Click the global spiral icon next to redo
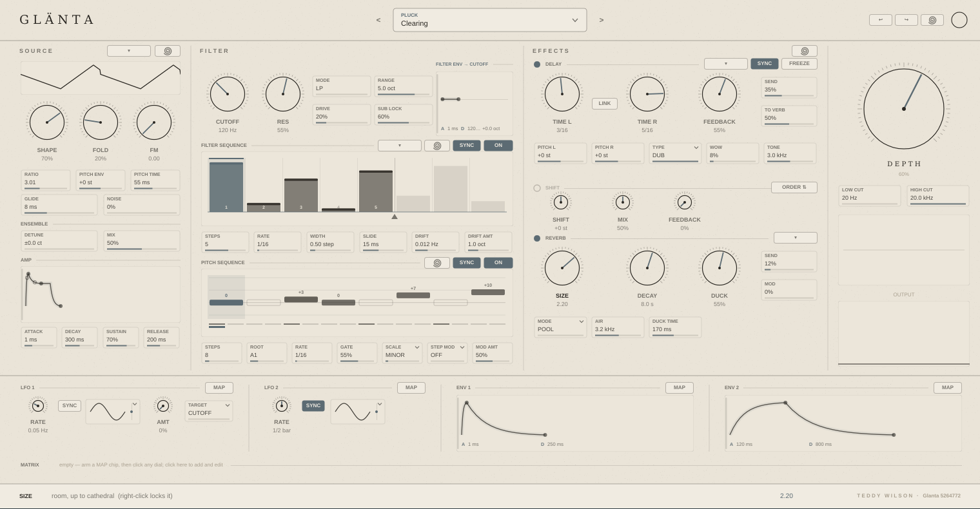The height and width of the screenshot is (509, 980). [x=932, y=20]
